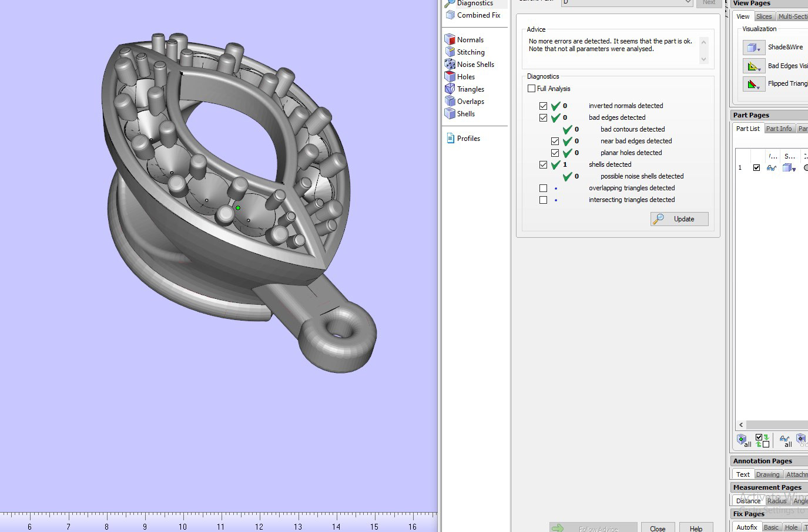Switch to the Multi-Section tab
This screenshot has width=808, height=532.
point(792,16)
